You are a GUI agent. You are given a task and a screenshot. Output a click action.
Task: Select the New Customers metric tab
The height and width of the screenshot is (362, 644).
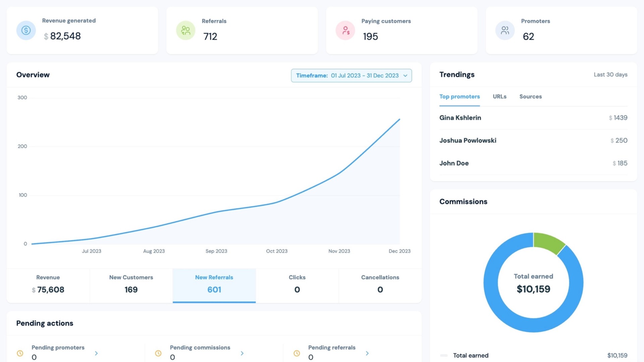click(x=131, y=286)
